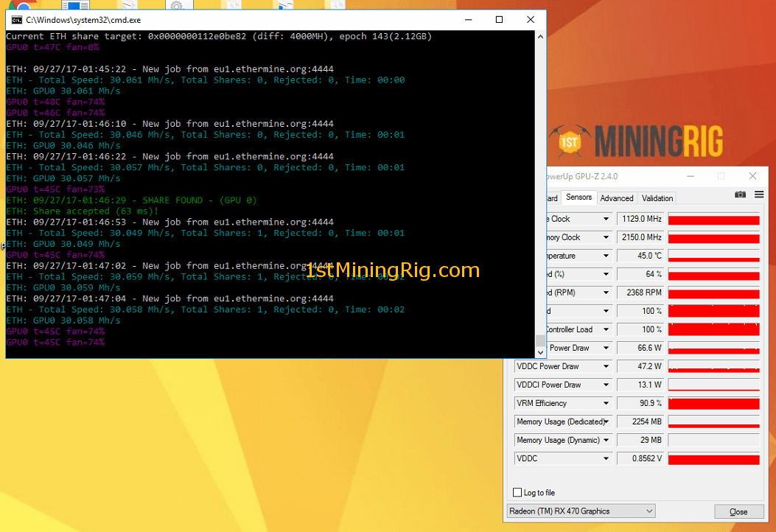Click the VRM Efficiency red history graph

tap(713, 403)
